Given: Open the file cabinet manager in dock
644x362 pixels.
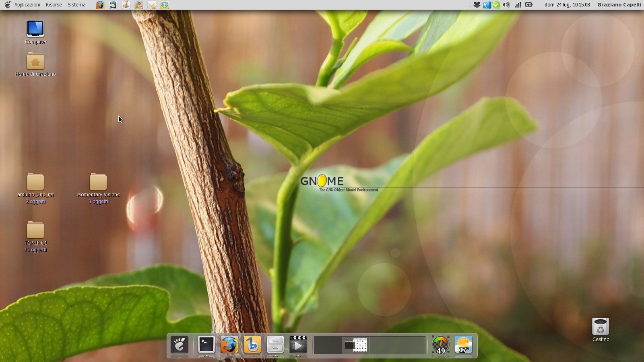Looking at the screenshot, I should (x=275, y=345).
